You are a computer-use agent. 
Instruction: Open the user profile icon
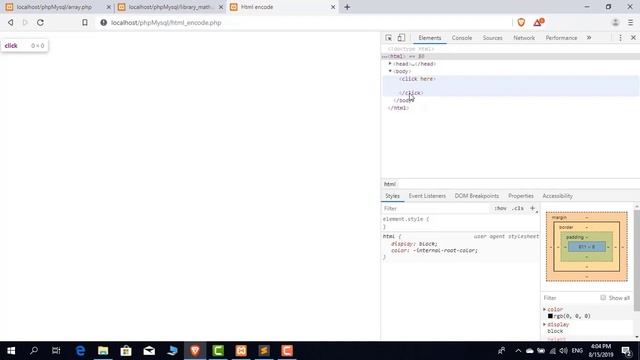[615, 22]
